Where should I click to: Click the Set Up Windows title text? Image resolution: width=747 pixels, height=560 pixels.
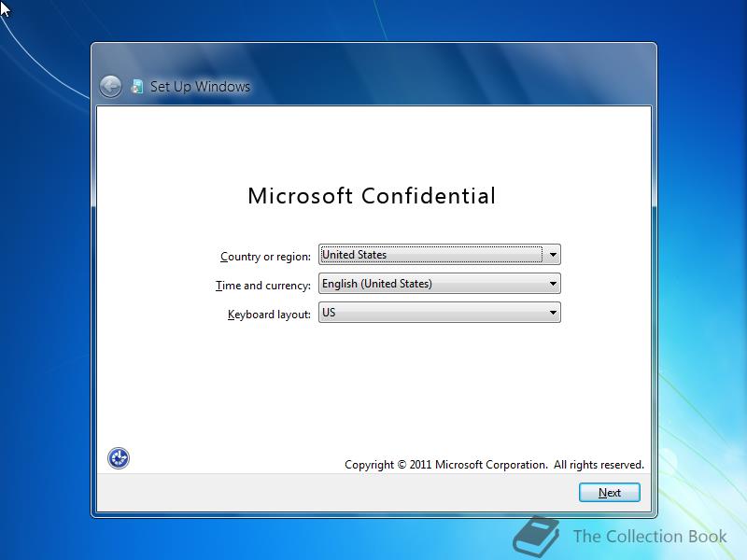click(200, 87)
